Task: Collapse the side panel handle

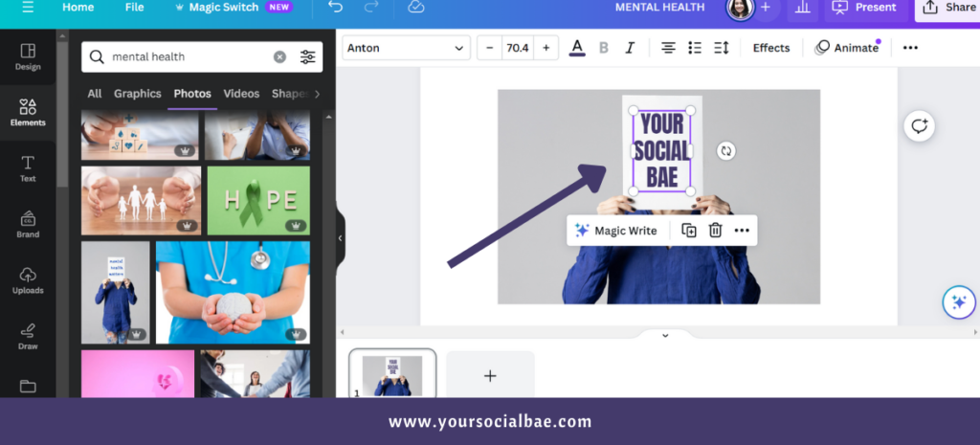Action: (x=340, y=238)
